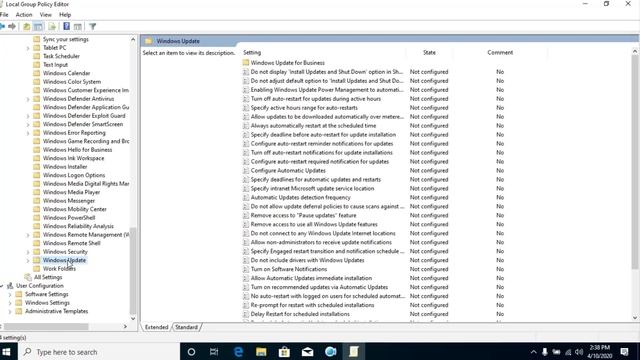This screenshot has height=360, width=640.
Task: Show hidden tray icons chevron
Action: tap(533, 352)
